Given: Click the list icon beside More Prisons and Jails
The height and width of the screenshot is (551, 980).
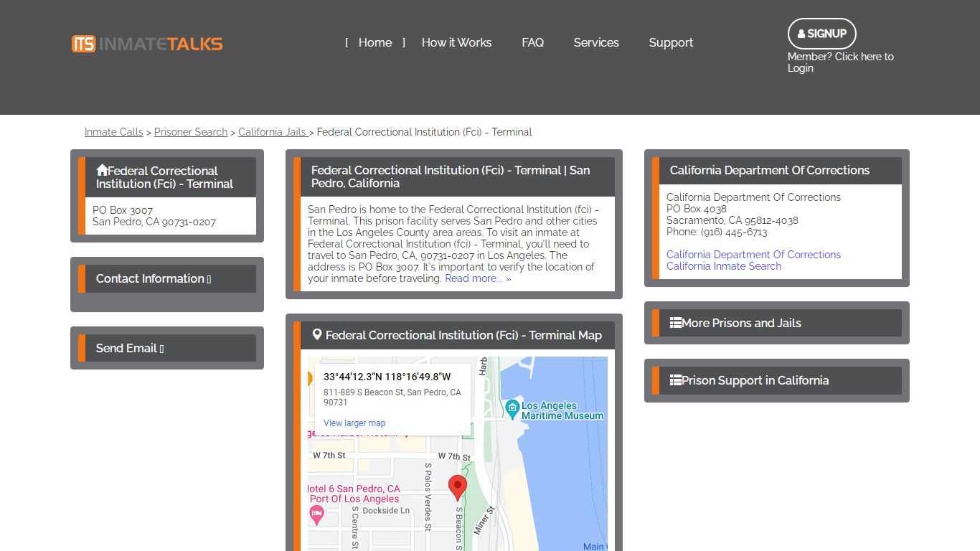Looking at the screenshot, I should [676, 323].
